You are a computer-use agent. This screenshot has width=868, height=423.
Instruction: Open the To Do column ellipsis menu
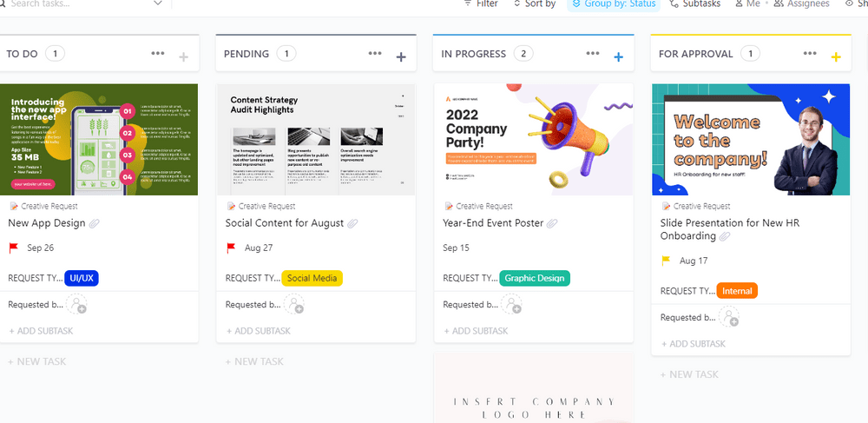(x=157, y=54)
